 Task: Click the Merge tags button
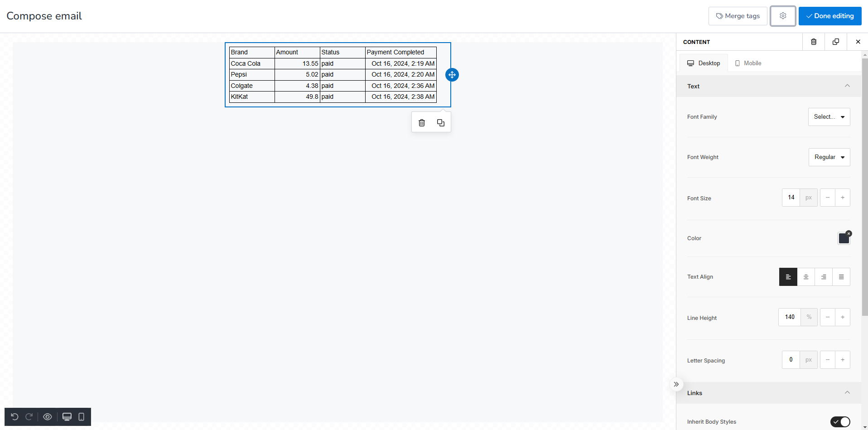click(x=737, y=15)
